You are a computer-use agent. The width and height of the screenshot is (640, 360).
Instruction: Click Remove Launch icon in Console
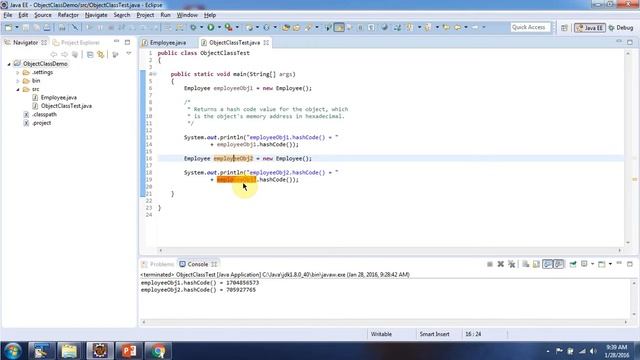(x=500, y=264)
